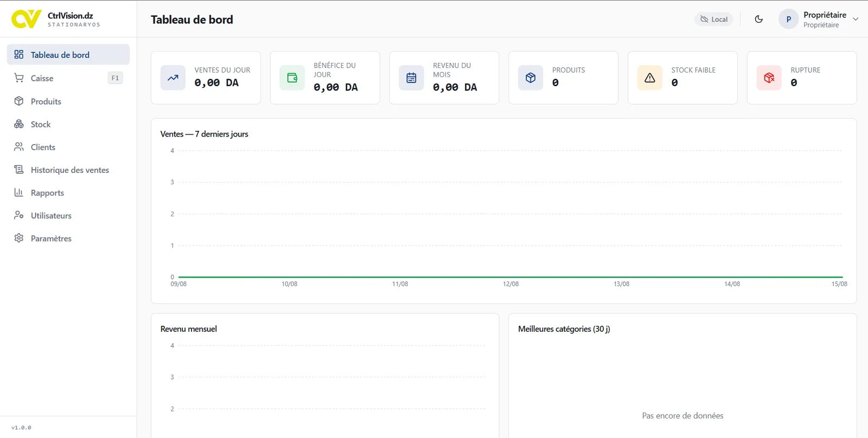Click the 'RUPTURE' card label
The height and width of the screenshot is (438, 868).
tap(806, 70)
